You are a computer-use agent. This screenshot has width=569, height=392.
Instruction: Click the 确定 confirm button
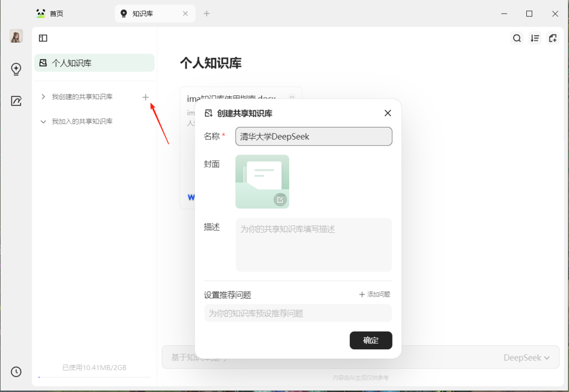point(370,340)
